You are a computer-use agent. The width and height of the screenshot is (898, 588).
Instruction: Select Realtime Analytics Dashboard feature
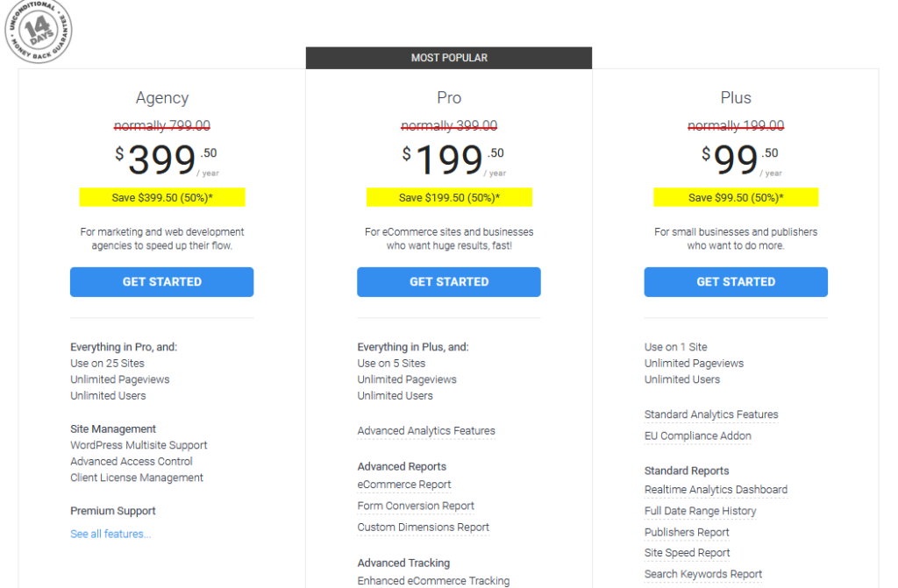point(716,490)
